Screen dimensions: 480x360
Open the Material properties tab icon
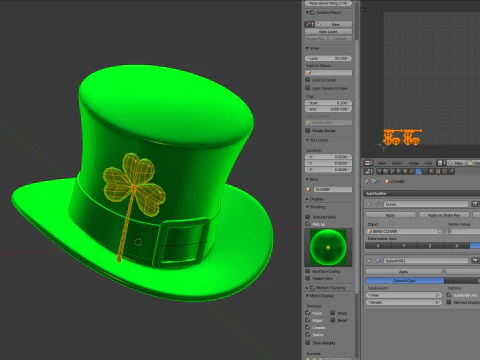[x=432, y=171]
